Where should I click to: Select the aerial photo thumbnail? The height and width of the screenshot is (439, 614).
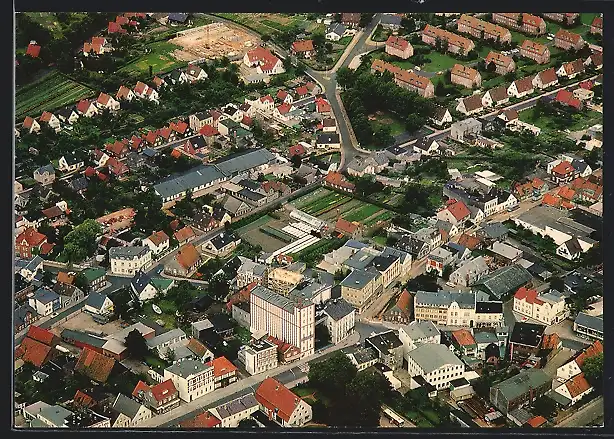(307, 219)
